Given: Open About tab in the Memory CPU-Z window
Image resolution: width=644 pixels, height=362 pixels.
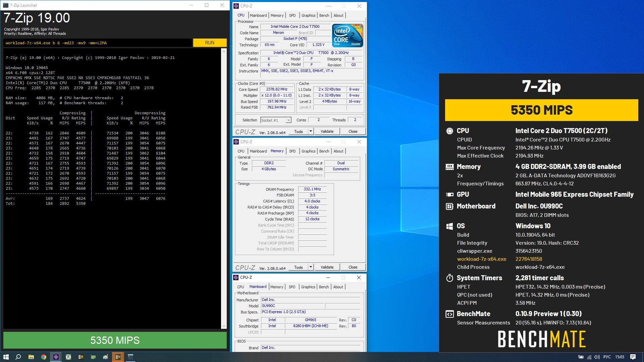Looking at the screenshot, I should [x=338, y=151].
